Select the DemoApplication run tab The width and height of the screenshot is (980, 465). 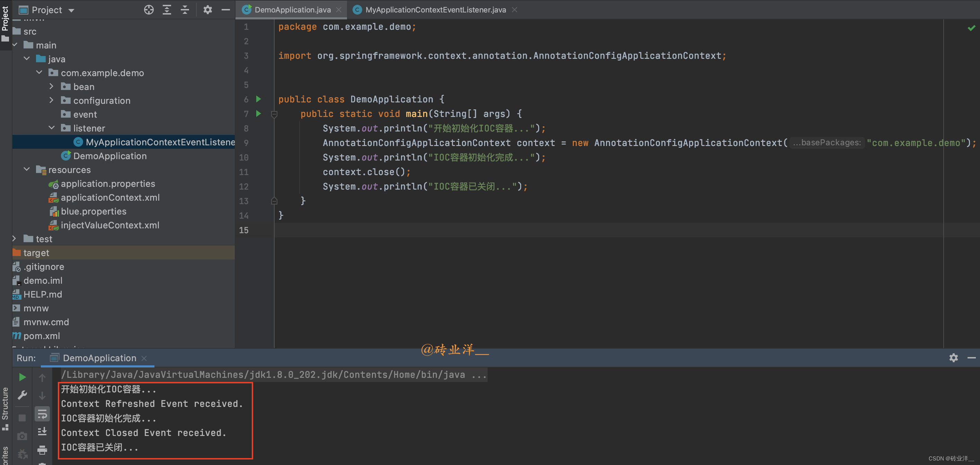pyautogui.click(x=99, y=358)
